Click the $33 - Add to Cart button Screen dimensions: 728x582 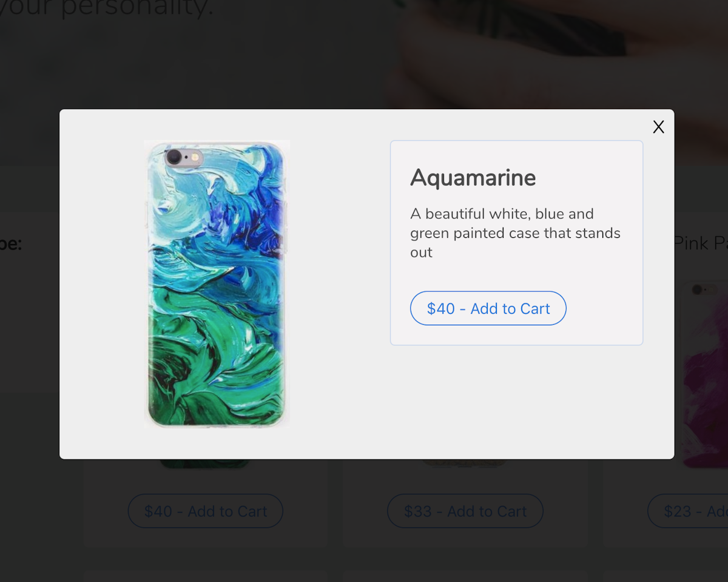click(465, 511)
